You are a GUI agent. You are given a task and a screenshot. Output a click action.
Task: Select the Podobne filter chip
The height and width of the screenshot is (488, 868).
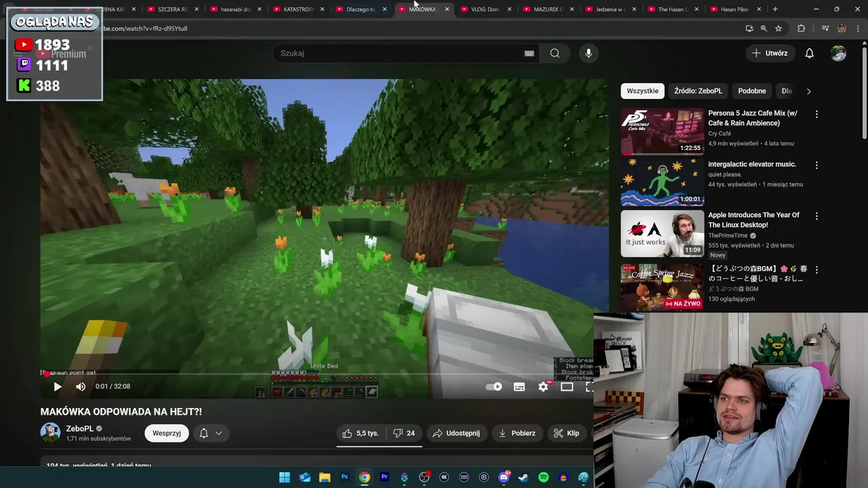coord(752,91)
